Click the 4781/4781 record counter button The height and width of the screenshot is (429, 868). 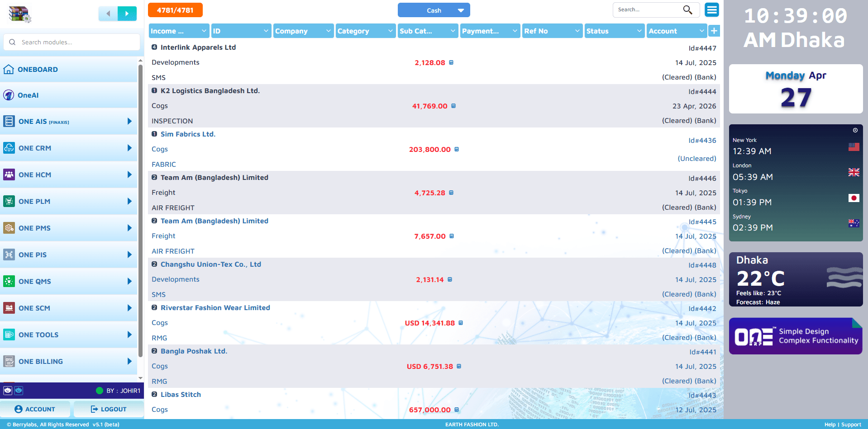click(175, 10)
